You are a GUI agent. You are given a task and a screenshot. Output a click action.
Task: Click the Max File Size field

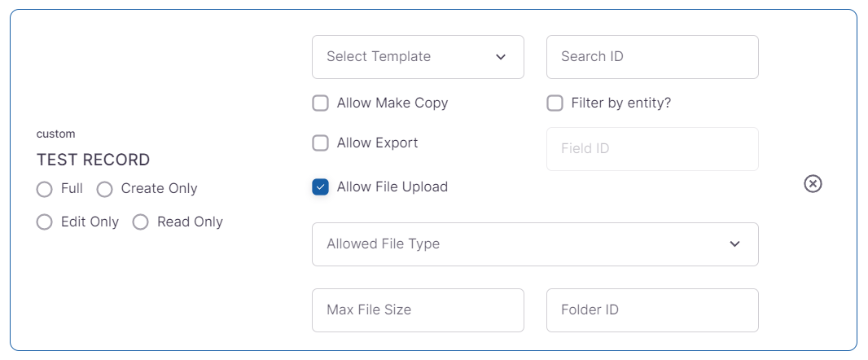417,310
